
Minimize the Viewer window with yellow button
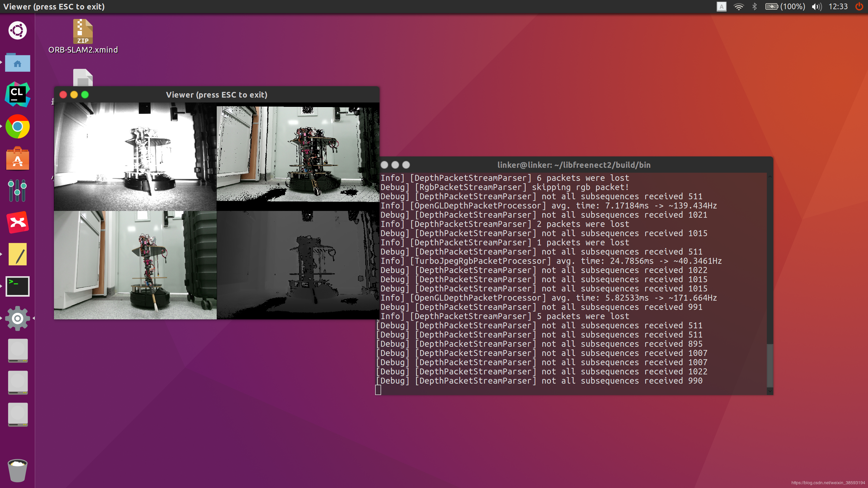[74, 95]
